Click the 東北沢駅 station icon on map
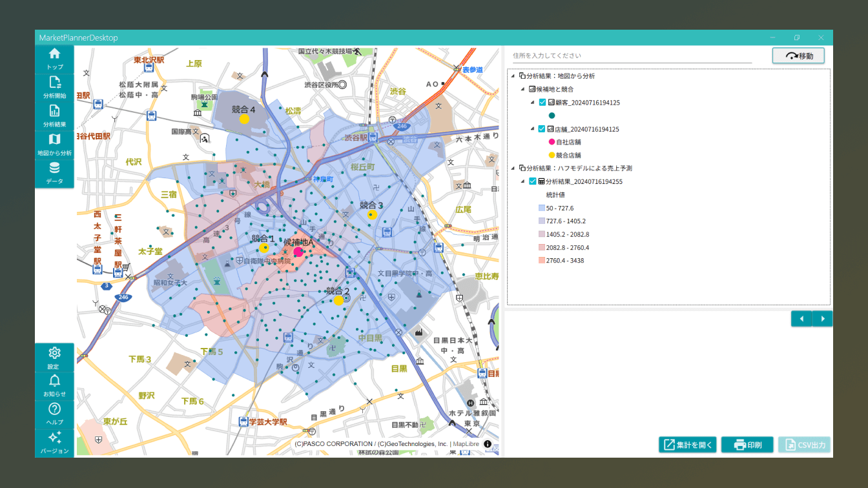This screenshot has height=488, width=868. (149, 68)
